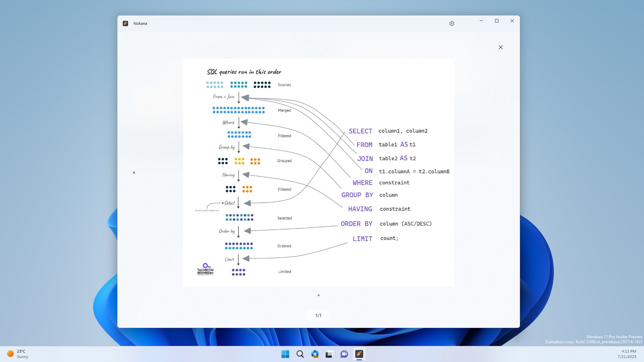The height and width of the screenshot is (362, 644).
Task: Go to the previous image arrow
Action: pos(134,173)
